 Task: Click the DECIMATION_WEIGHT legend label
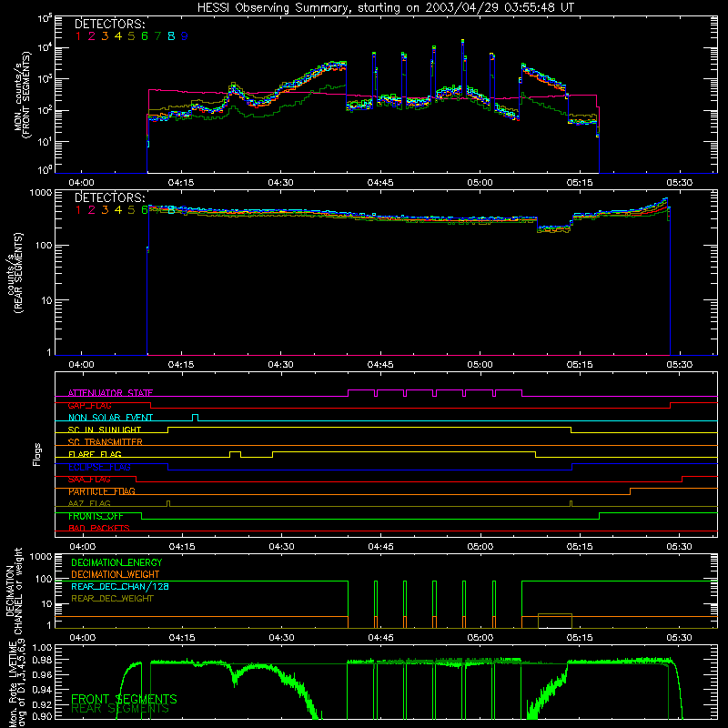(x=116, y=575)
